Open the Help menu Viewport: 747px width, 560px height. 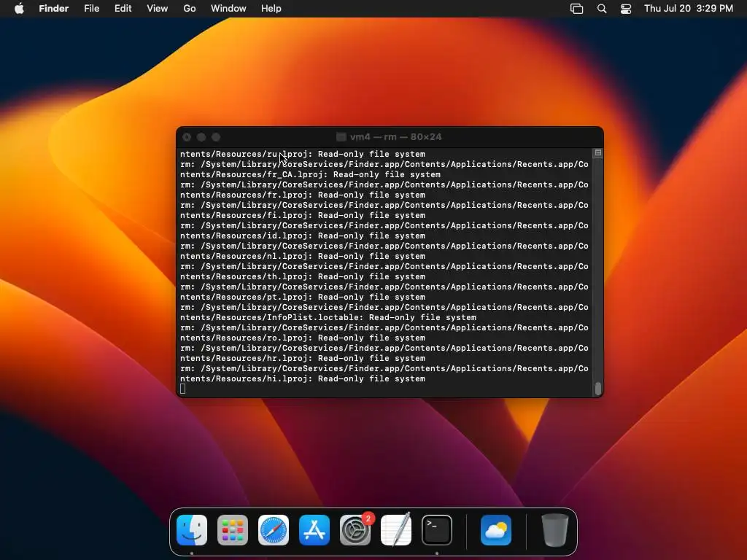pyautogui.click(x=271, y=9)
